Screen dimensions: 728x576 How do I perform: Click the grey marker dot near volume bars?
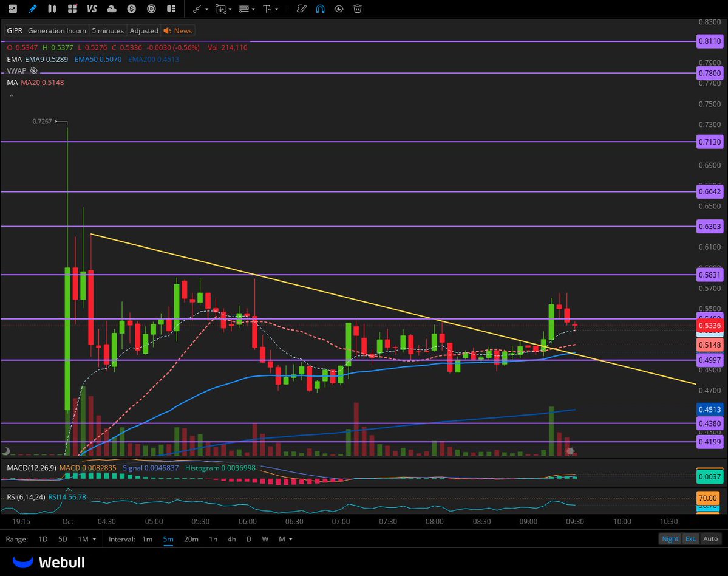coord(570,451)
